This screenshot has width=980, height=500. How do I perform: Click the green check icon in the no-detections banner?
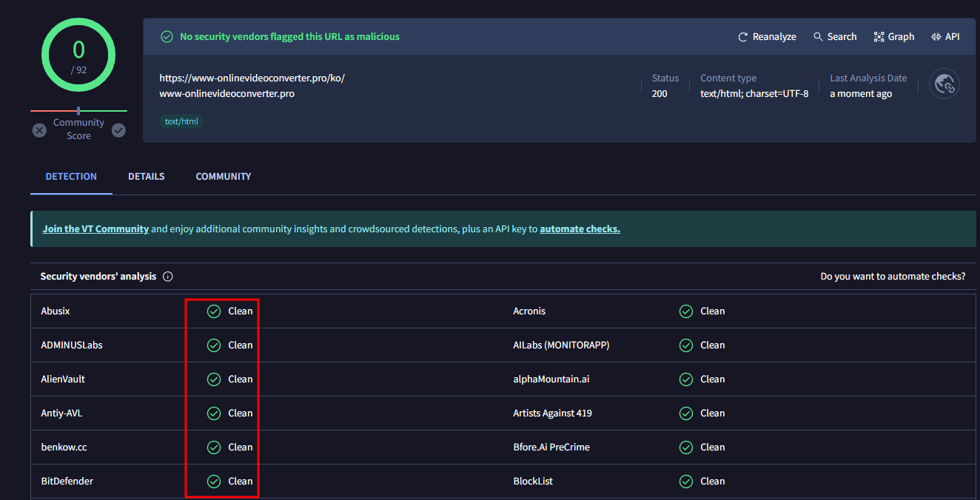167,37
